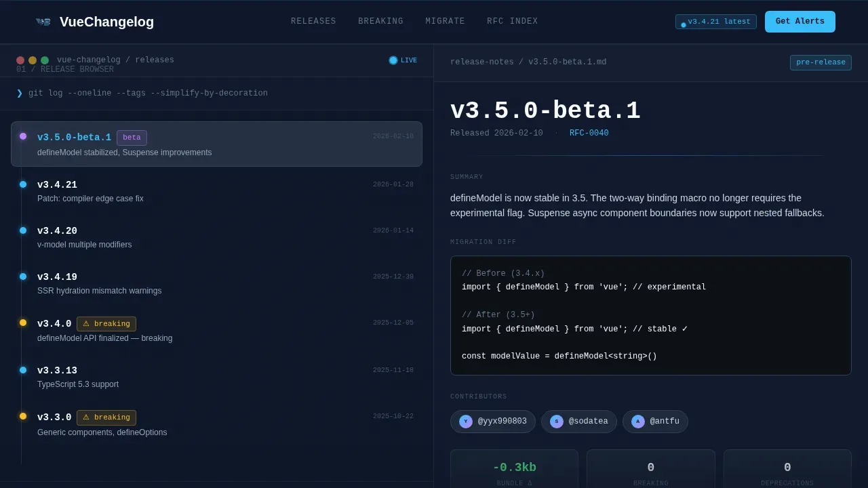Click the red window dot
The height and width of the screenshot is (488, 868).
coord(20,60)
